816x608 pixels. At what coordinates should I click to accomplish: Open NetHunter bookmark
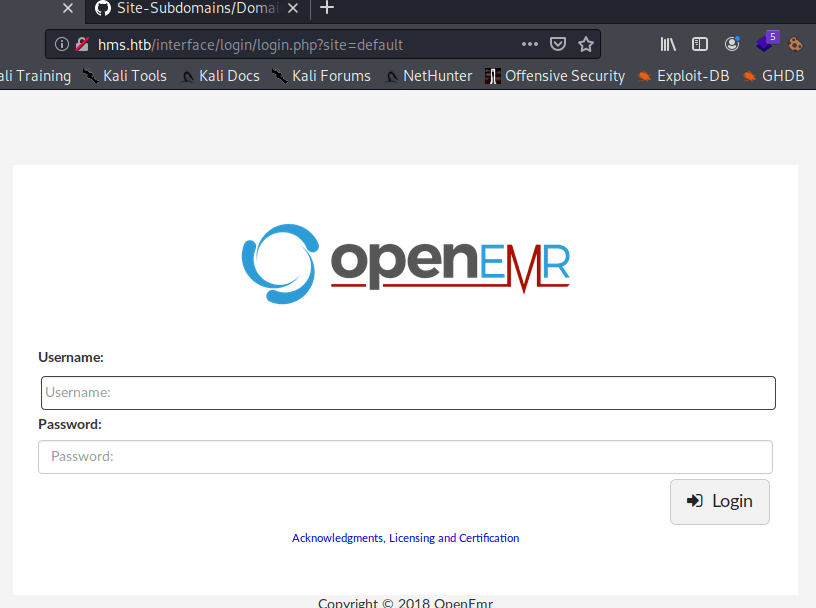(x=428, y=76)
